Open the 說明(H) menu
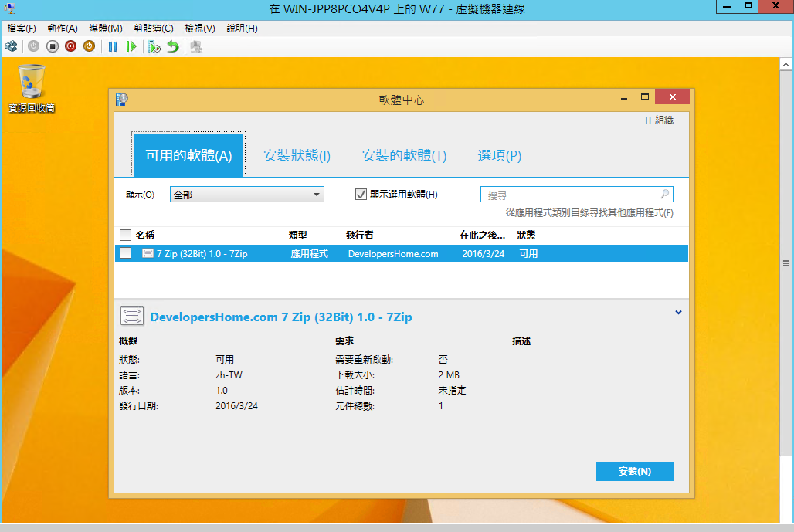The height and width of the screenshot is (532, 794). 242,29
